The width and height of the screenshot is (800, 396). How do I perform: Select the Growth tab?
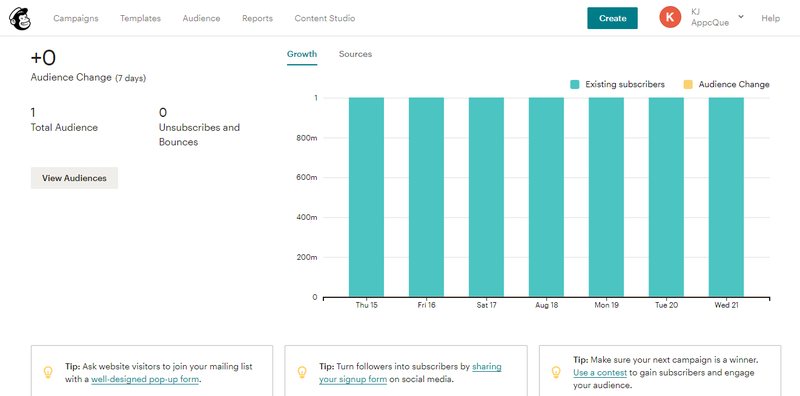pos(302,54)
